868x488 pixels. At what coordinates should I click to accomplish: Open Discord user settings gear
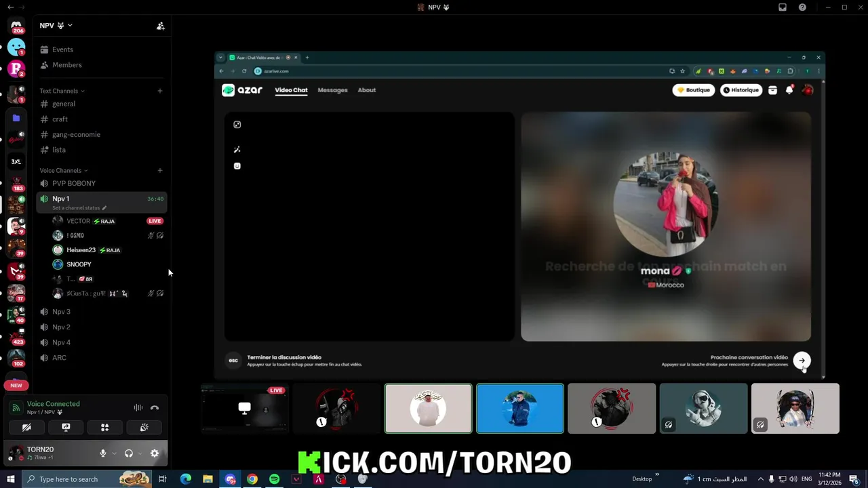click(155, 453)
